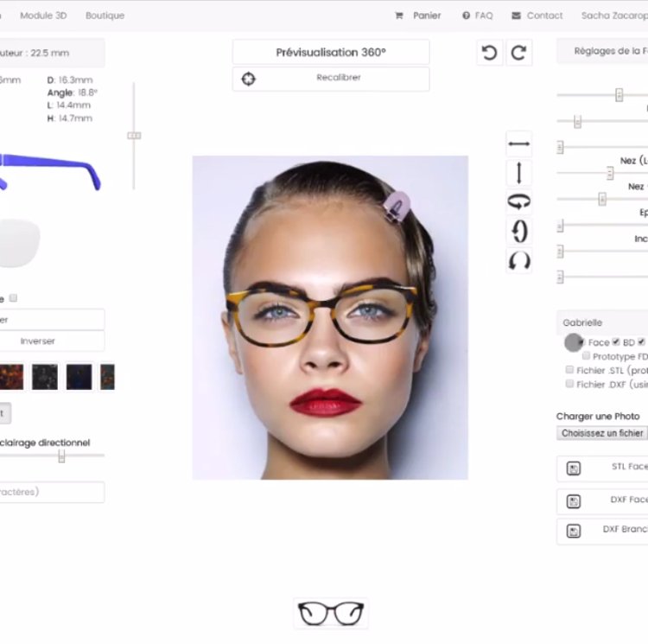Click the hauteur : 22.5 mm header
648x644 pixels.
point(52,53)
